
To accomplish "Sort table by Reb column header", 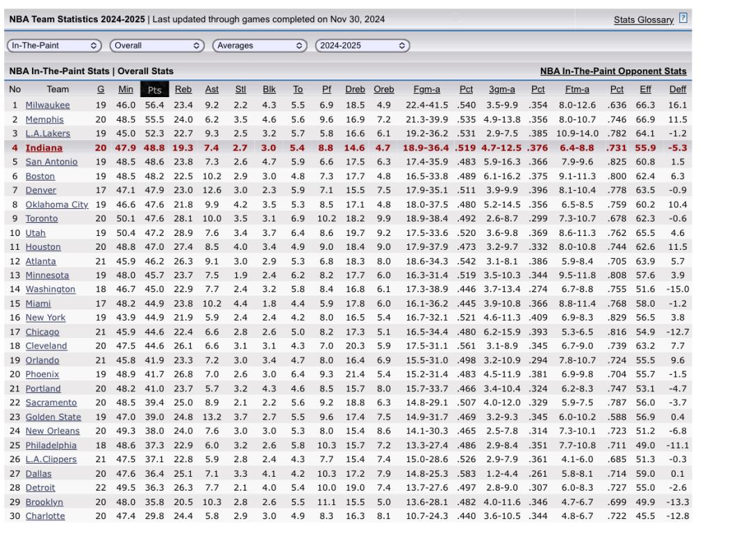I will (x=183, y=90).
